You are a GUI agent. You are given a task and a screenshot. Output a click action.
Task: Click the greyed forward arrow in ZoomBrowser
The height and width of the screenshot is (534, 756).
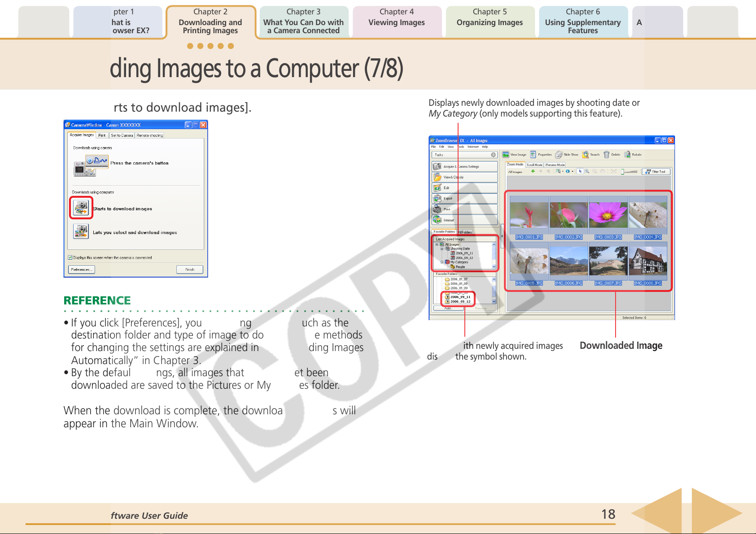[541, 171]
